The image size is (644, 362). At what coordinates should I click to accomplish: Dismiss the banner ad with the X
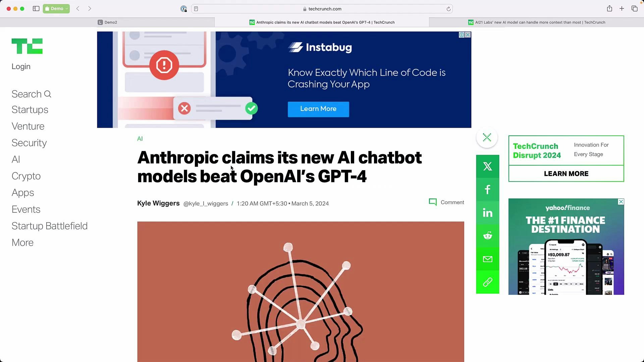tap(467, 35)
